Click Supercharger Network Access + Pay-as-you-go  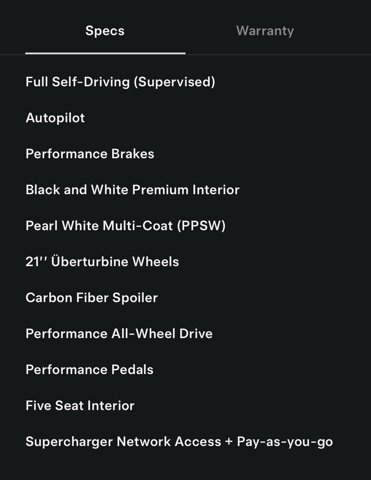[179, 442]
